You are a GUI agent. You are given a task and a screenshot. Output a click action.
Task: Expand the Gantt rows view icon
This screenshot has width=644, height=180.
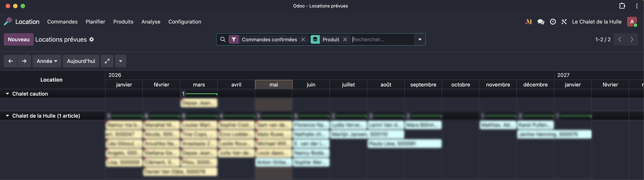(107, 61)
